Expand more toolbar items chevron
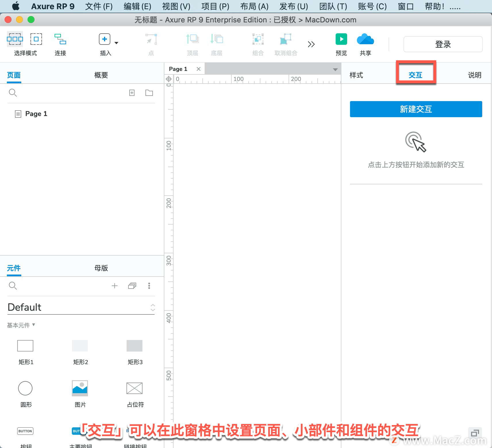The height and width of the screenshot is (448, 492). click(311, 44)
